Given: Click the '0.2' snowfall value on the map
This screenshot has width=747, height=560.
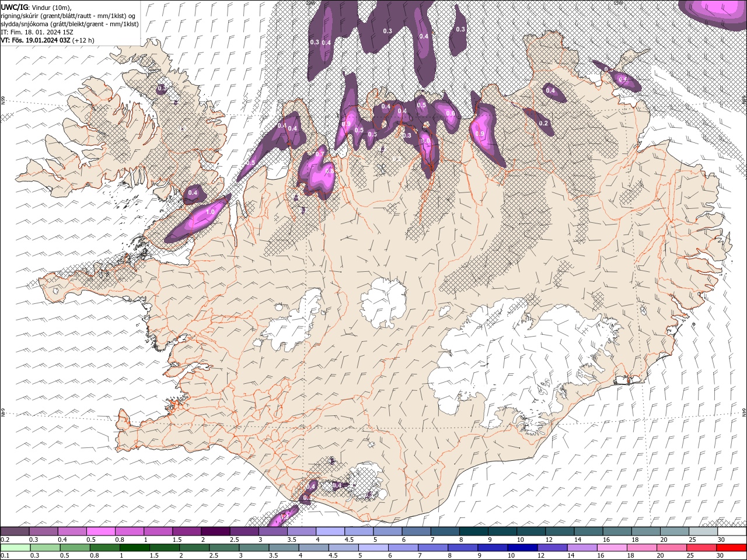Looking at the screenshot, I should point(543,123).
